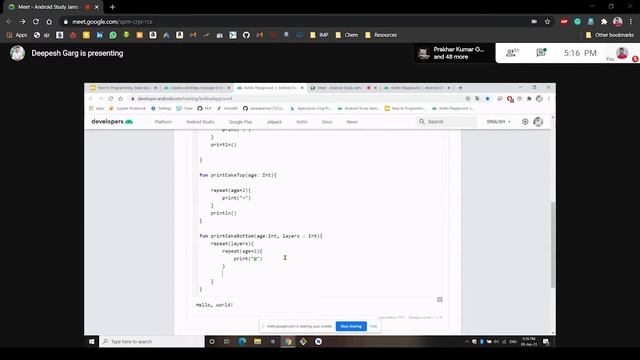Open Platform menu in shared Android site

pos(163,122)
